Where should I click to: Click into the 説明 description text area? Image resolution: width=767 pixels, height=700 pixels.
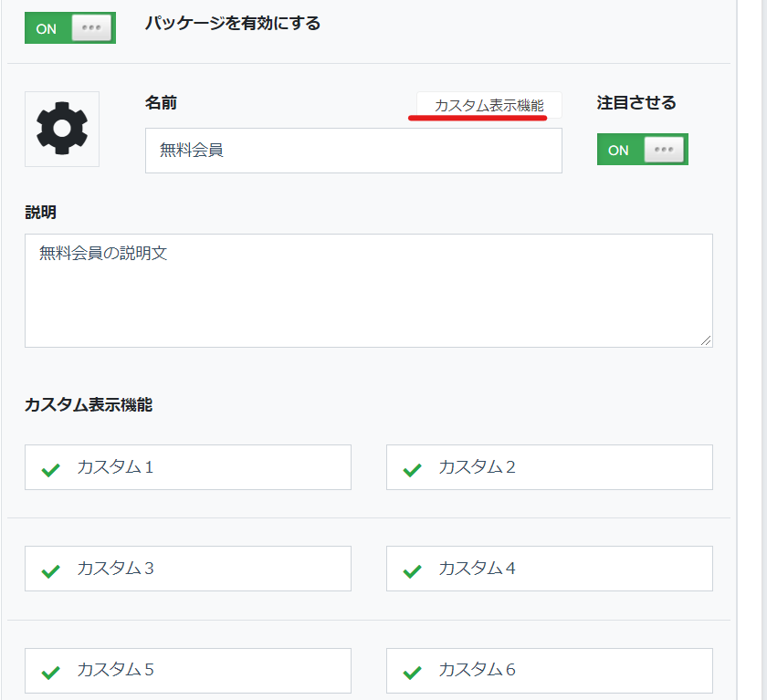click(369, 291)
